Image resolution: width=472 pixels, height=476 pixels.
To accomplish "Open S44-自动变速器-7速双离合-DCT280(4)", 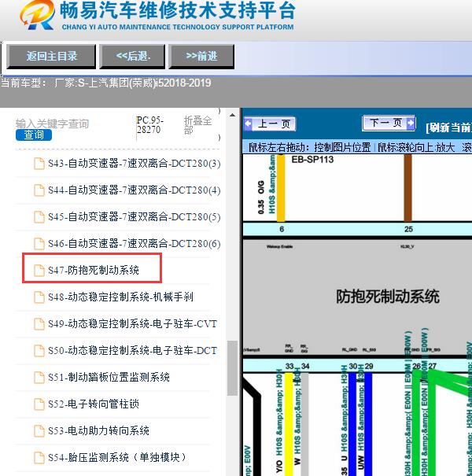I will point(135,190).
